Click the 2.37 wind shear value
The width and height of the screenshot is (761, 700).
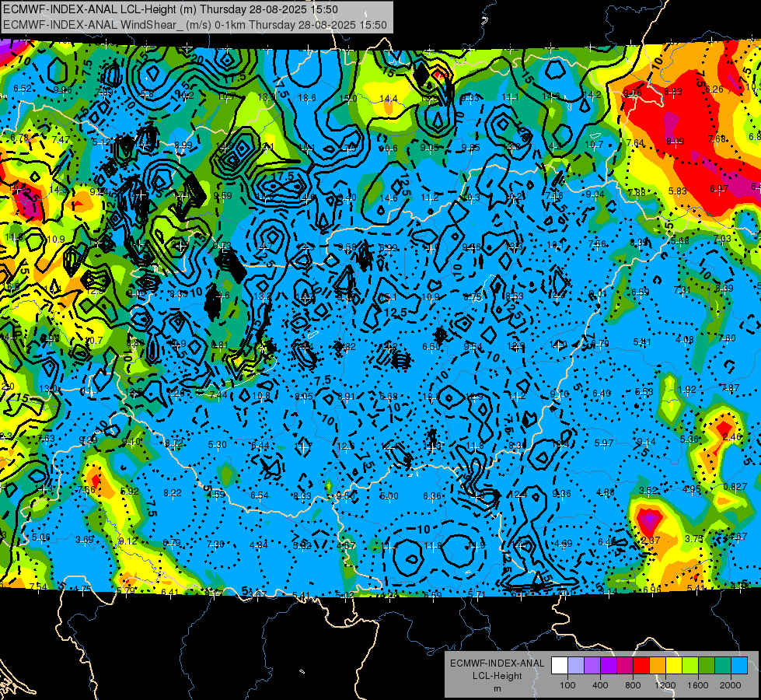coord(651,541)
